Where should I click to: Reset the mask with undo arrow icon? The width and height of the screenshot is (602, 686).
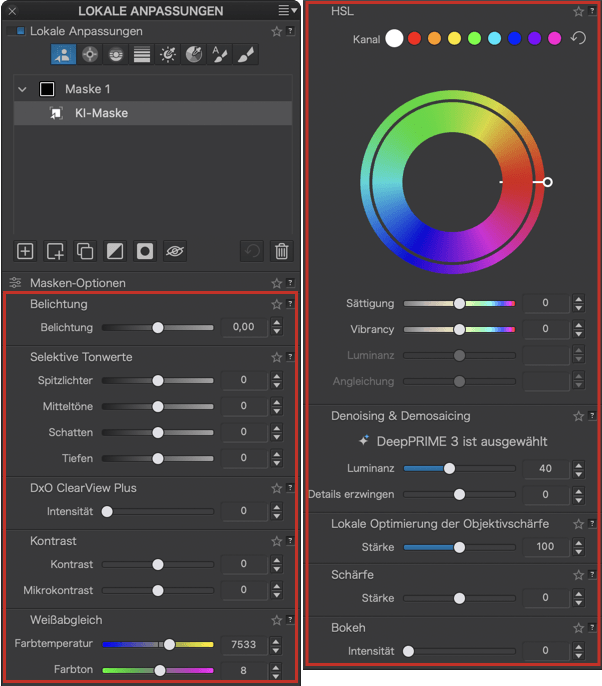[x=252, y=251]
